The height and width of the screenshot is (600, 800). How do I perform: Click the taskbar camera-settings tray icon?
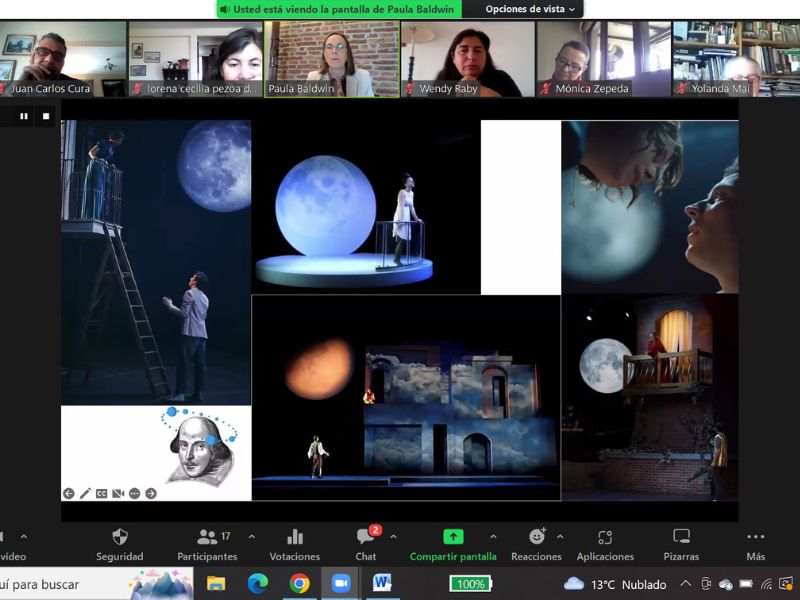point(786,583)
